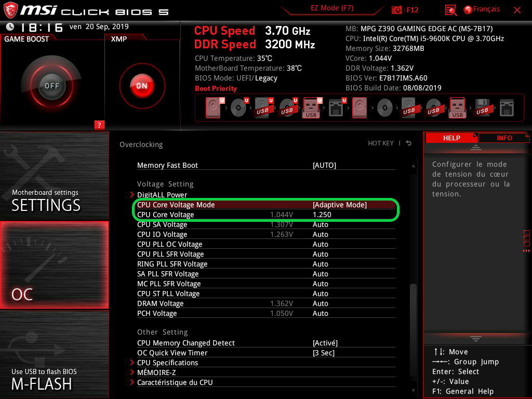Screen dimensions: 532x399
Task: Select CPU PLL SFR Voltage row
Action: [266, 254]
